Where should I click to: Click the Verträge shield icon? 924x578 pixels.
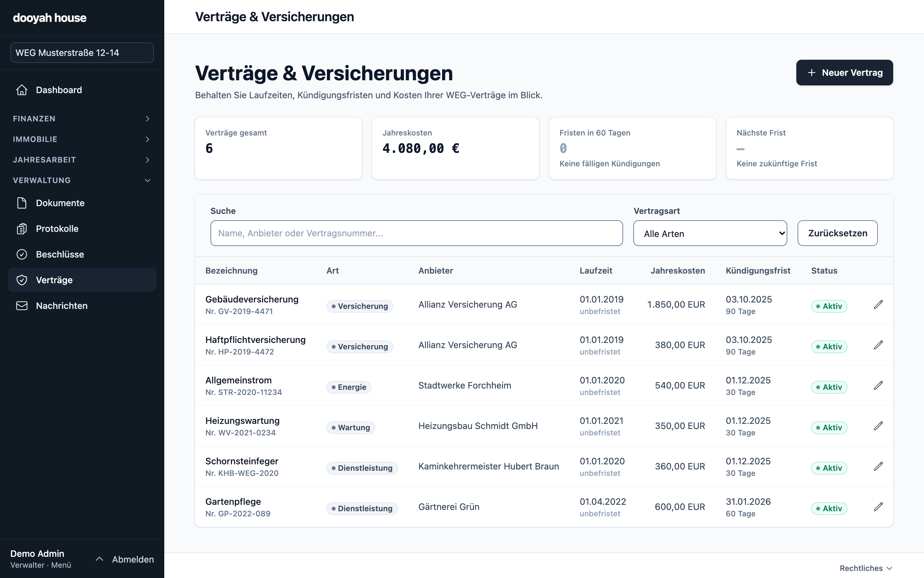pos(22,280)
